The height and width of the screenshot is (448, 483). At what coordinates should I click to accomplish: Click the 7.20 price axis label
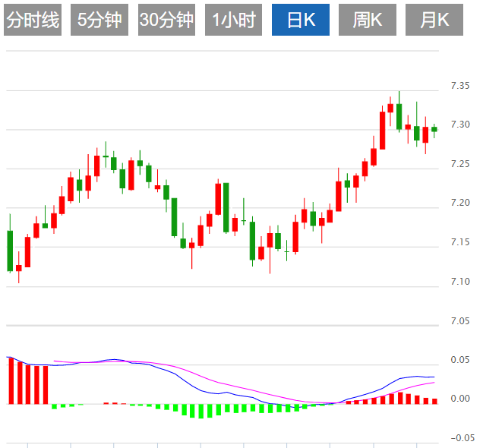coord(460,203)
